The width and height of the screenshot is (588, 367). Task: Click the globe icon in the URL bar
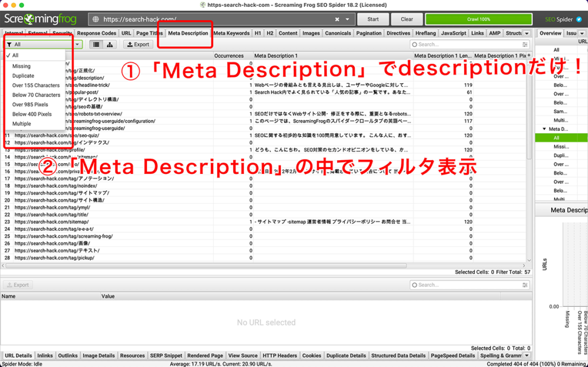click(x=96, y=19)
